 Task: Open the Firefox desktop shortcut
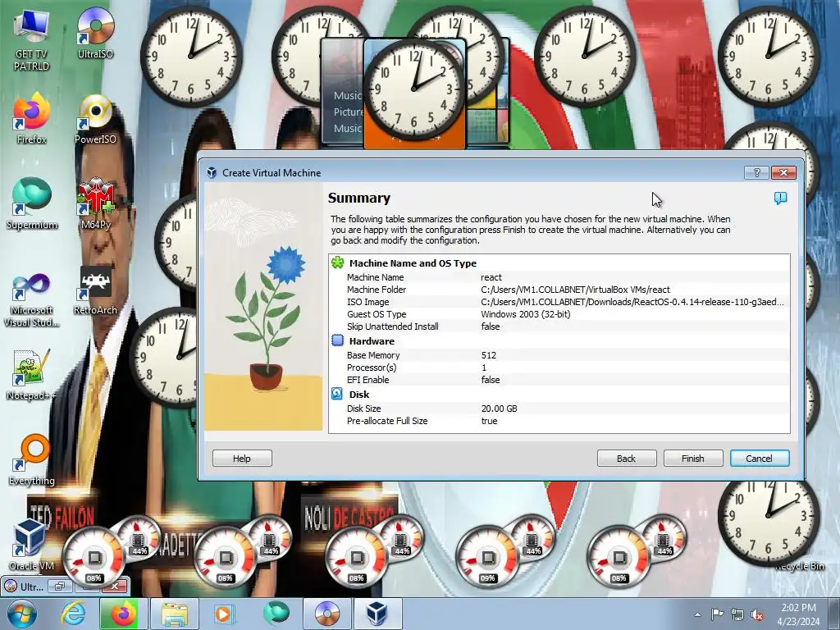[x=31, y=119]
